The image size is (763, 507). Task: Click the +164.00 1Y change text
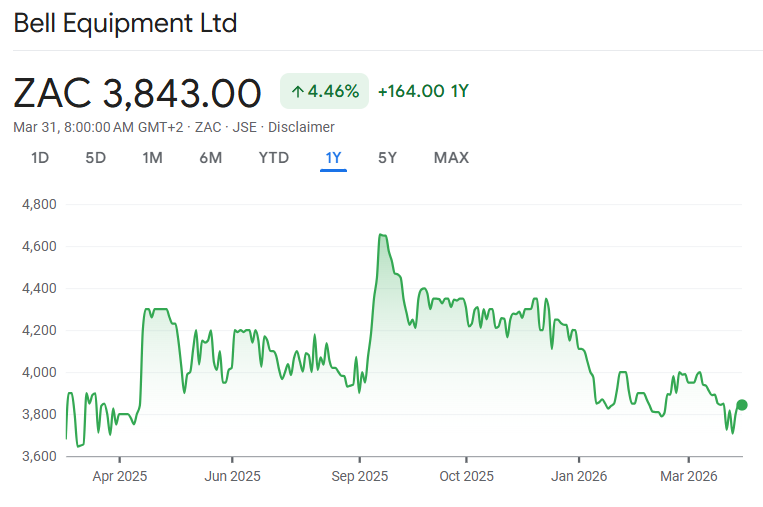click(423, 92)
